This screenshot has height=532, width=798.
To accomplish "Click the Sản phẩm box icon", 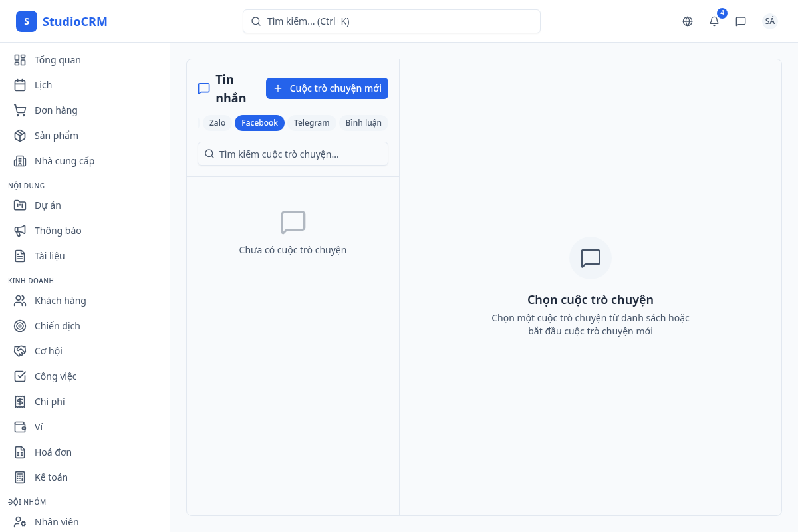I will [x=20, y=136].
